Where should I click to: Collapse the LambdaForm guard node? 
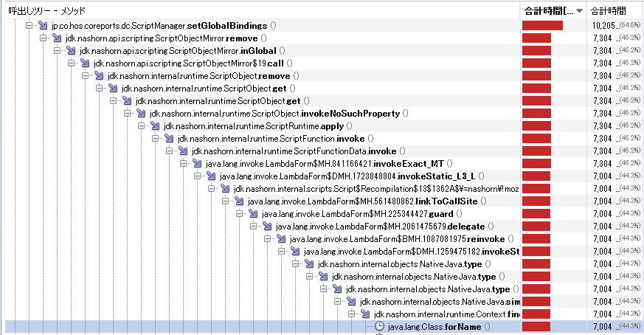coord(240,214)
